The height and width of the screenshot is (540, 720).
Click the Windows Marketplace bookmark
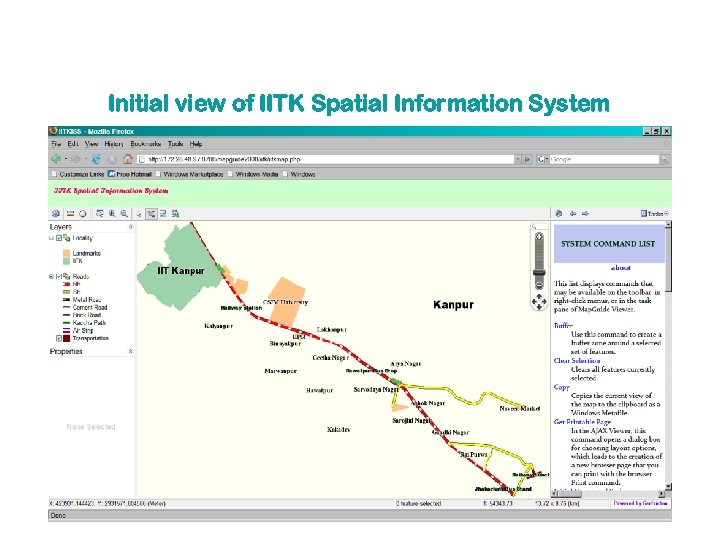(x=189, y=174)
